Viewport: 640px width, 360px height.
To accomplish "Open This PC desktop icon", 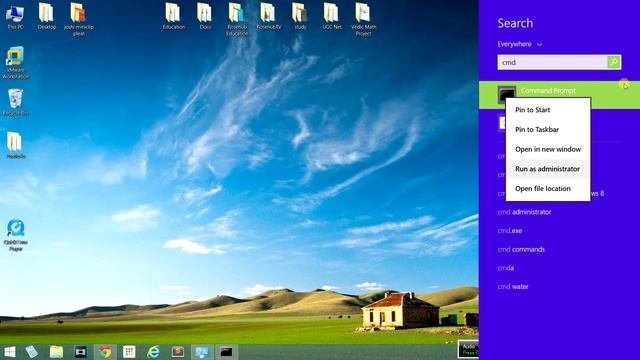I will tap(15, 17).
